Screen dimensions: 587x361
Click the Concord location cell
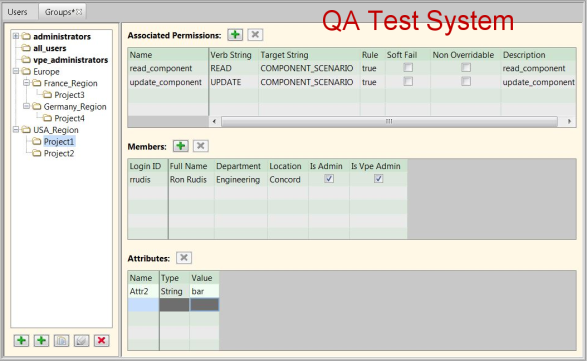288,179
